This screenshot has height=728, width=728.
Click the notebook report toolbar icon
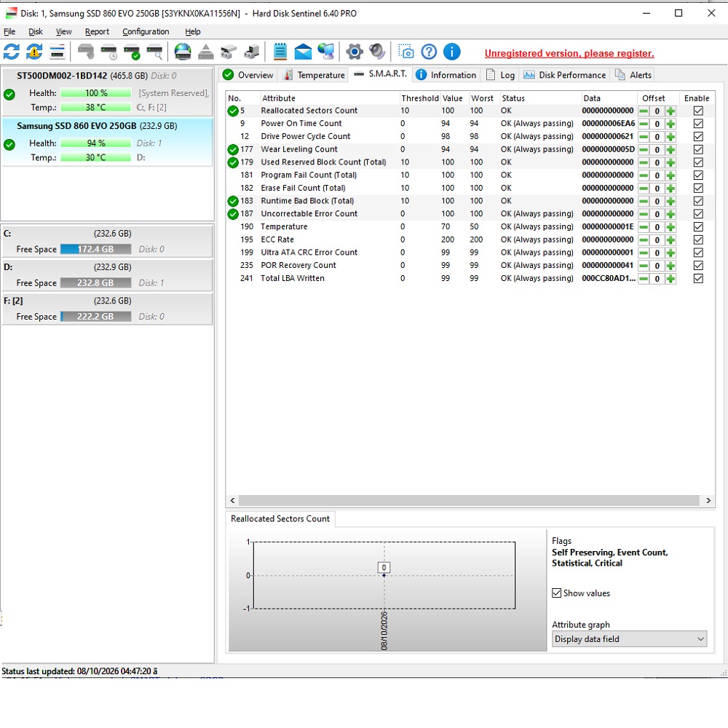[280, 52]
